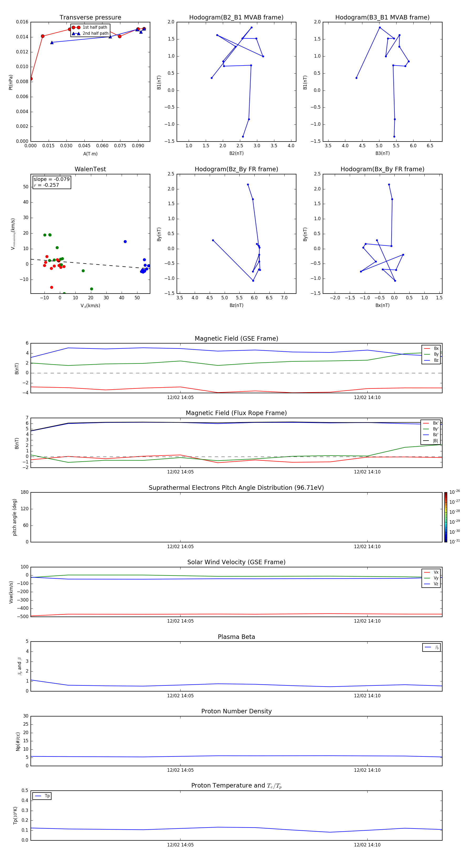Select the By entry in the GSE magnetic field legend

[431, 354]
